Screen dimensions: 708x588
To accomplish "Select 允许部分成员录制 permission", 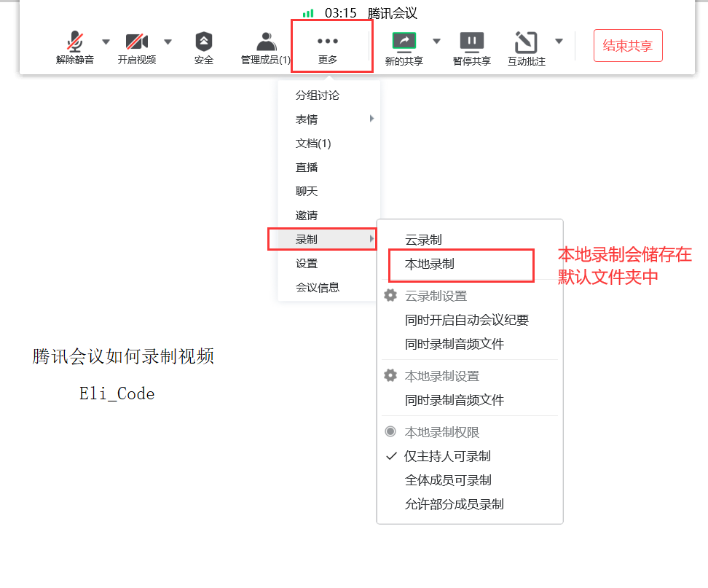I will point(470,504).
